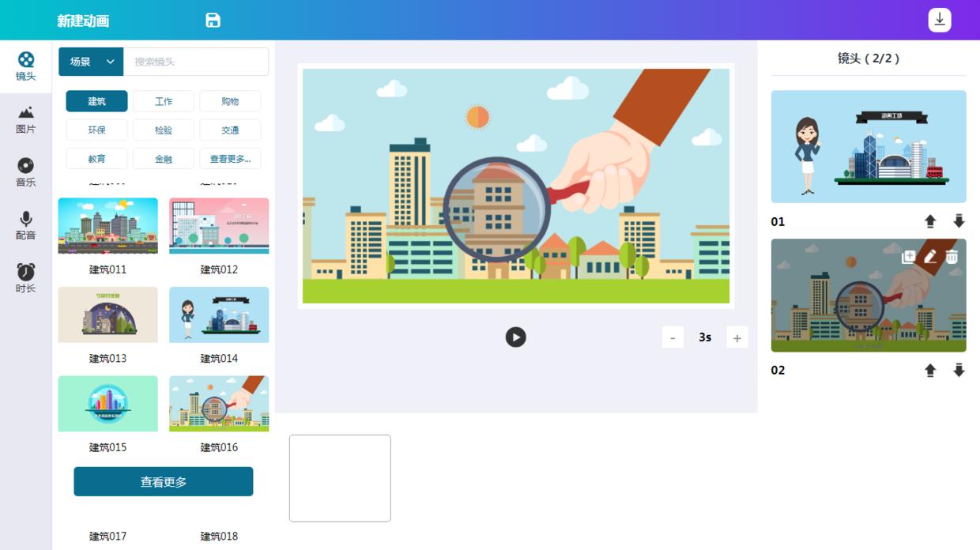
Task: Choose the 建筑016 scene thumbnail
Action: [x=219, y=404]
